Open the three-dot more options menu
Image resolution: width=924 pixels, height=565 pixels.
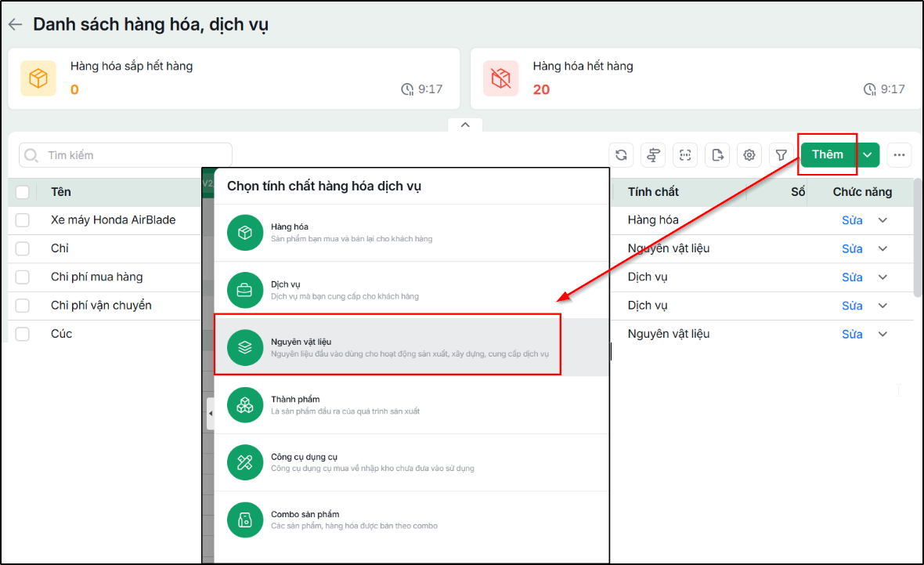[x=899, y=155]
